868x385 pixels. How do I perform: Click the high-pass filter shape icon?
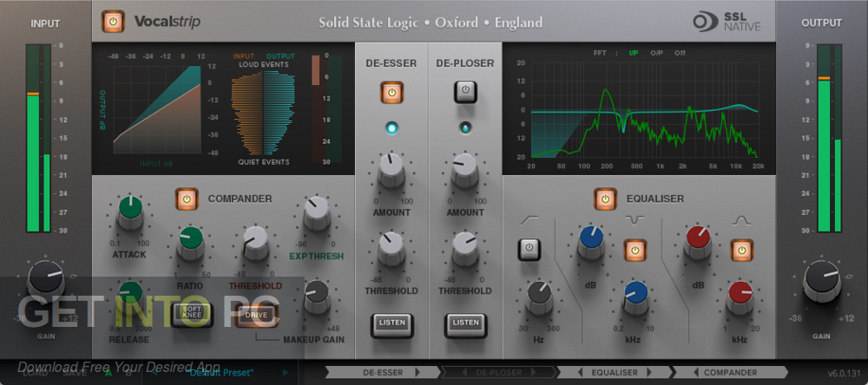click(x=529, y=220)
